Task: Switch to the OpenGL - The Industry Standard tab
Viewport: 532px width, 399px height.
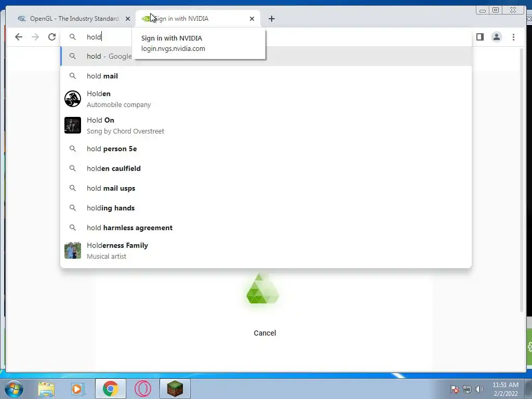Action: [74, 19]
